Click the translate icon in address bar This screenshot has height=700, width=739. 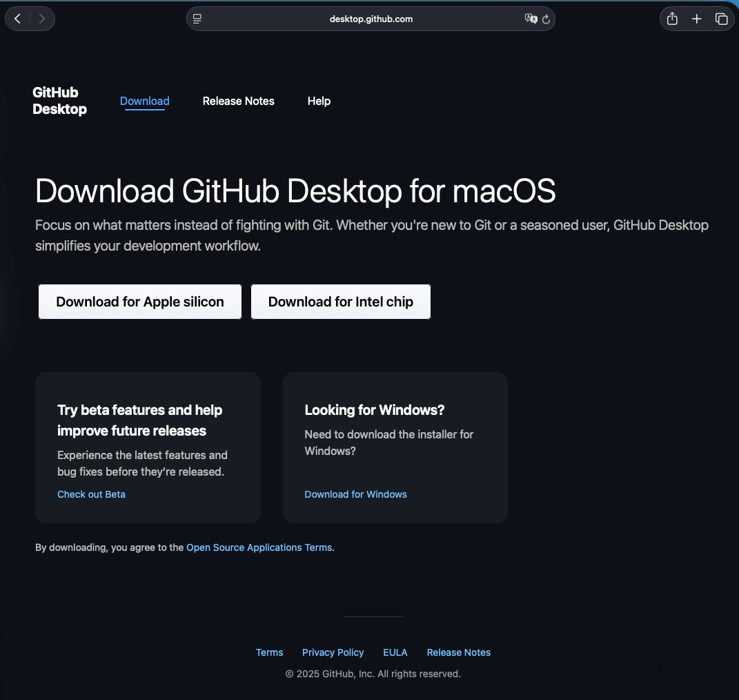(531, 19)
